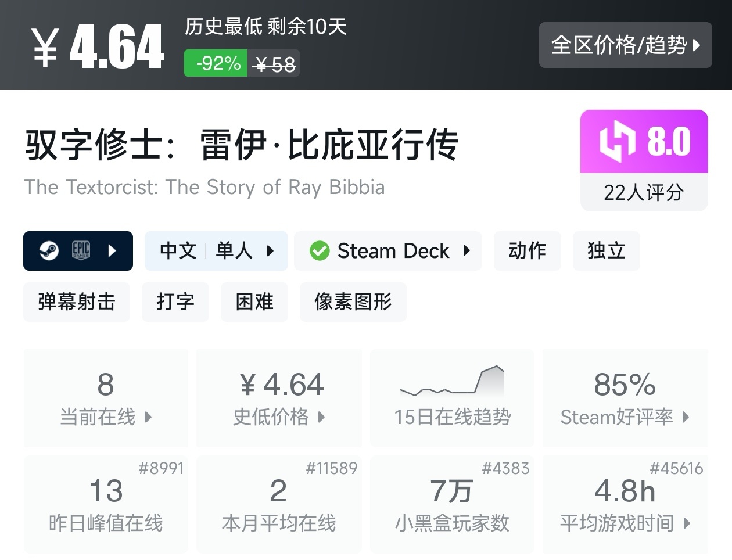Open the 像素图形 tag

click(x=353, y=302)
